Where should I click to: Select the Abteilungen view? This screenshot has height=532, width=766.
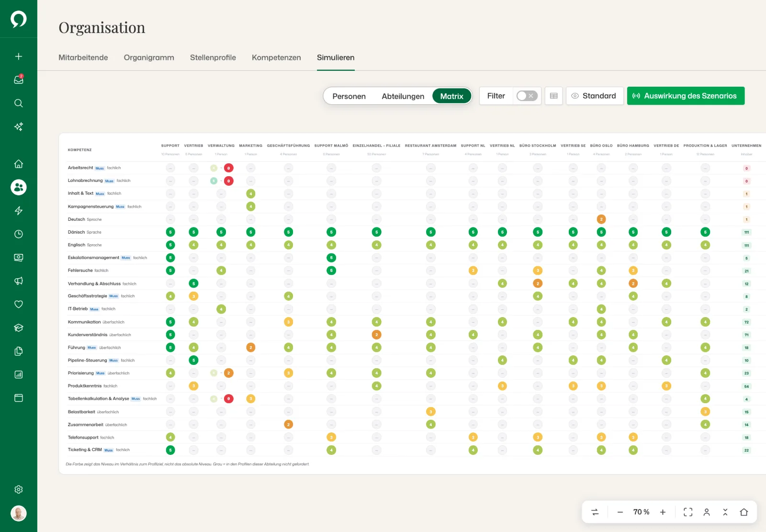(x=403, y=96)
